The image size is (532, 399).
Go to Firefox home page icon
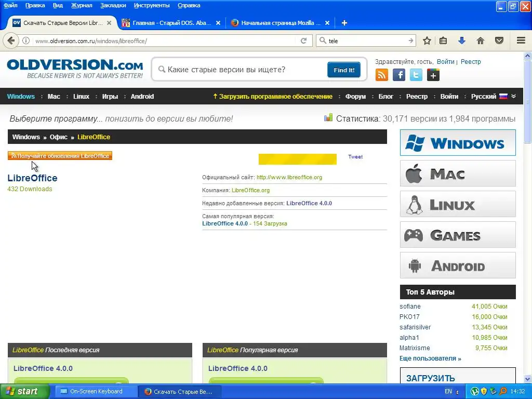pyautogui.click(x=481, y=41)
